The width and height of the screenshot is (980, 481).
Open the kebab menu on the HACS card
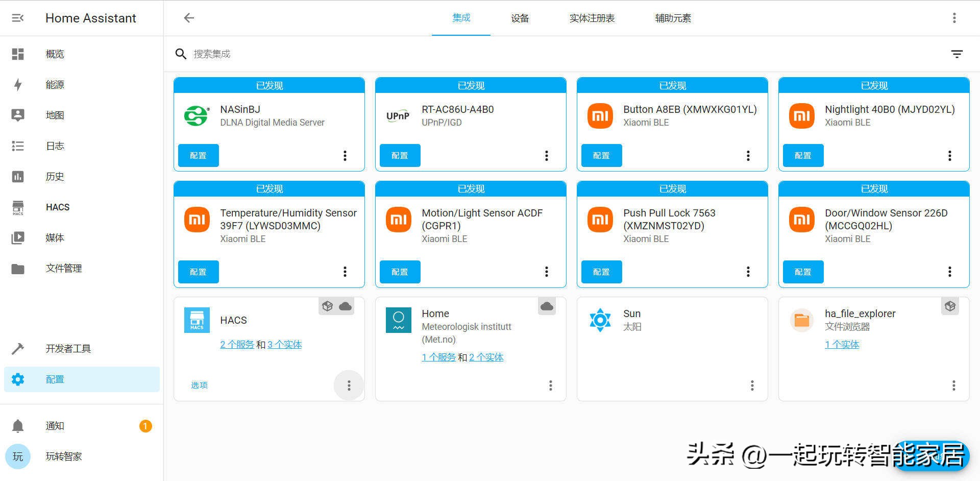349,385
